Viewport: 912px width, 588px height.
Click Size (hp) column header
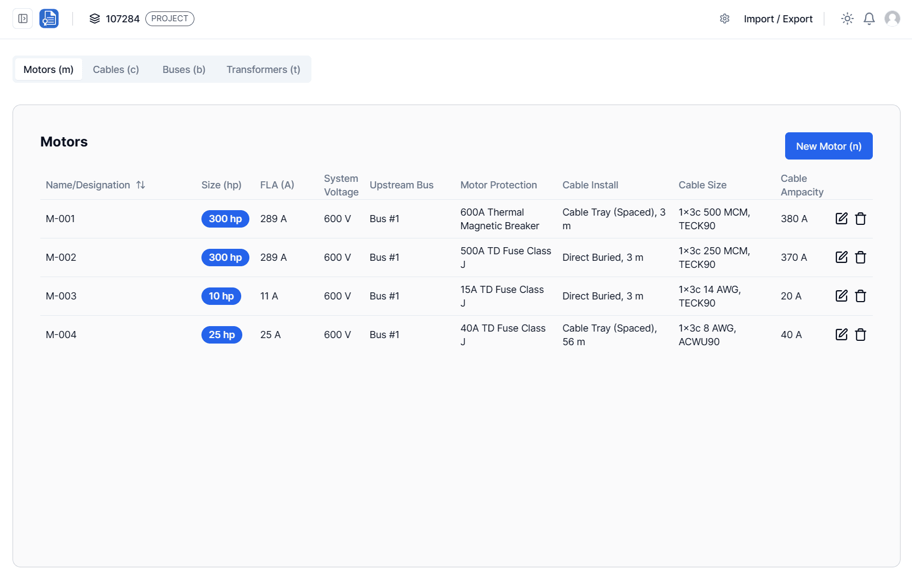[x=222, y=185]
